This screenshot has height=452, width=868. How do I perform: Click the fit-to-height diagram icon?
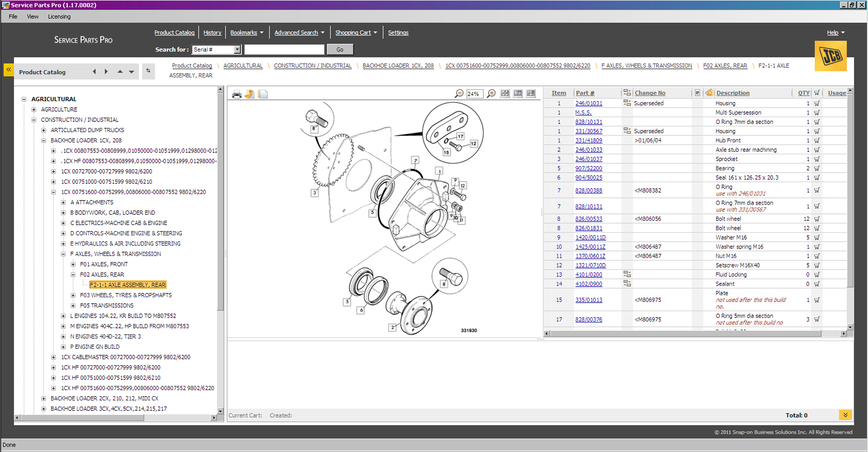531,94
